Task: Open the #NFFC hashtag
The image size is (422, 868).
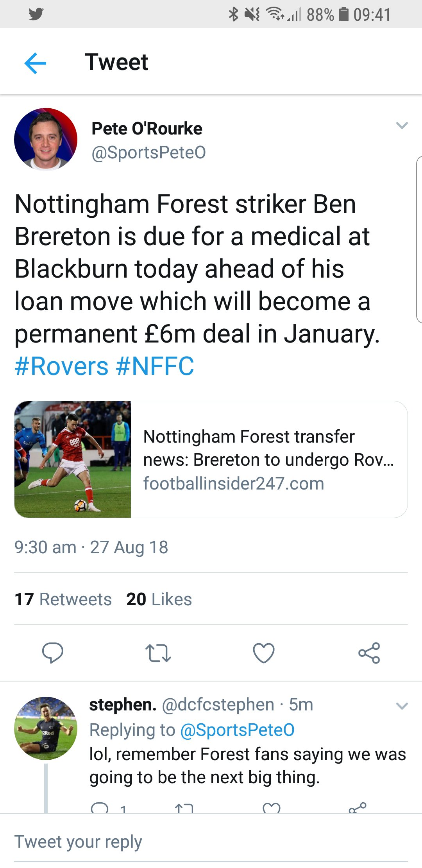Action: [x=155, y=366]
